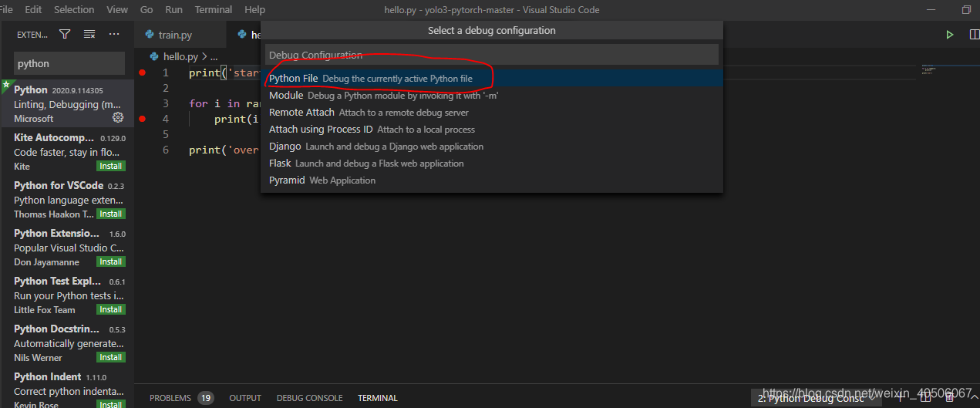This screenshot has width=980, height=408.
Task: Open the Terminal menu
Action: 214,10
